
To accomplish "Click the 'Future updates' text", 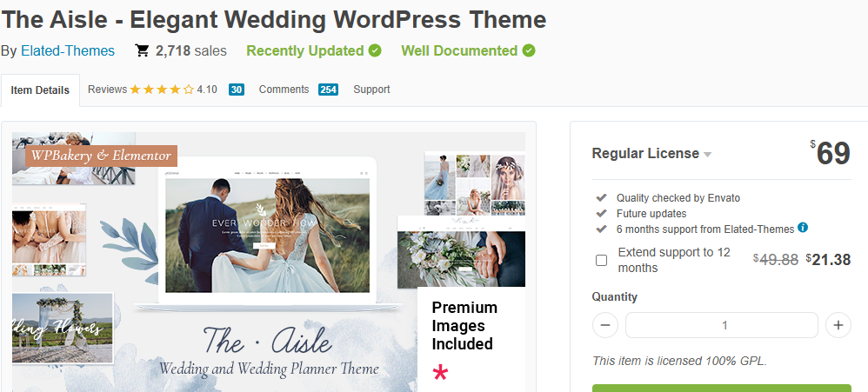I will tap(651, 214).
